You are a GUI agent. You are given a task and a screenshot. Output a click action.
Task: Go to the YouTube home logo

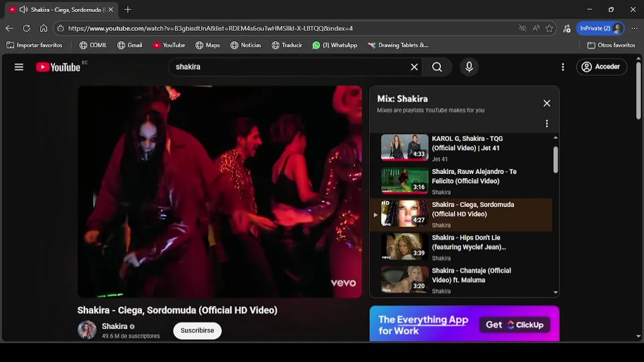[58, 67]
